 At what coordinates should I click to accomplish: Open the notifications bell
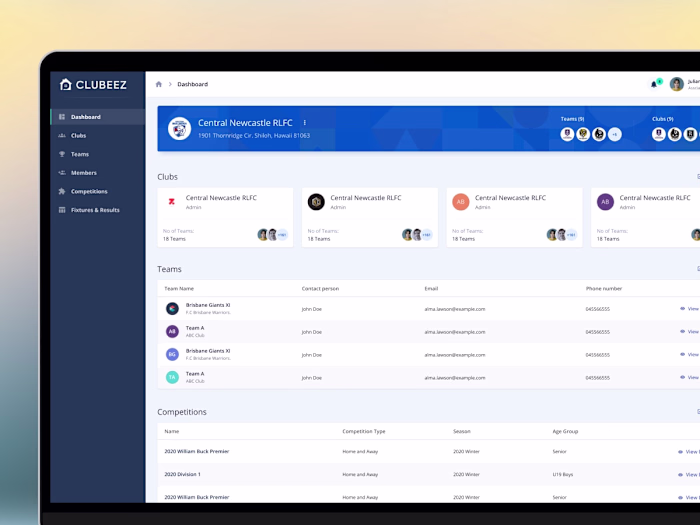(x=654, y=84)
